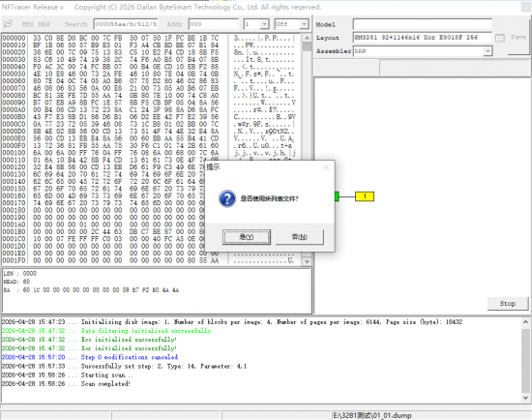Close the prompt dialog with X
Screen dimensions: 532x420
click(326, 167)
